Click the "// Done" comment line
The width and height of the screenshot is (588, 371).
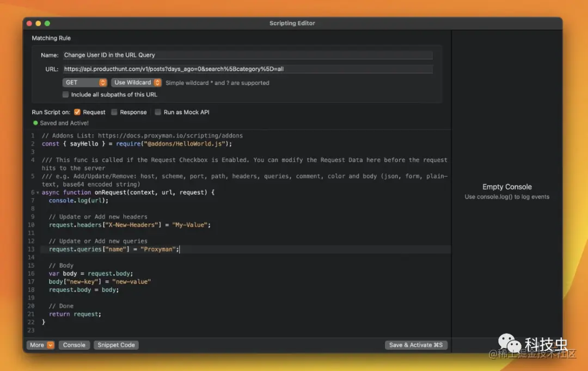(61, 306)
